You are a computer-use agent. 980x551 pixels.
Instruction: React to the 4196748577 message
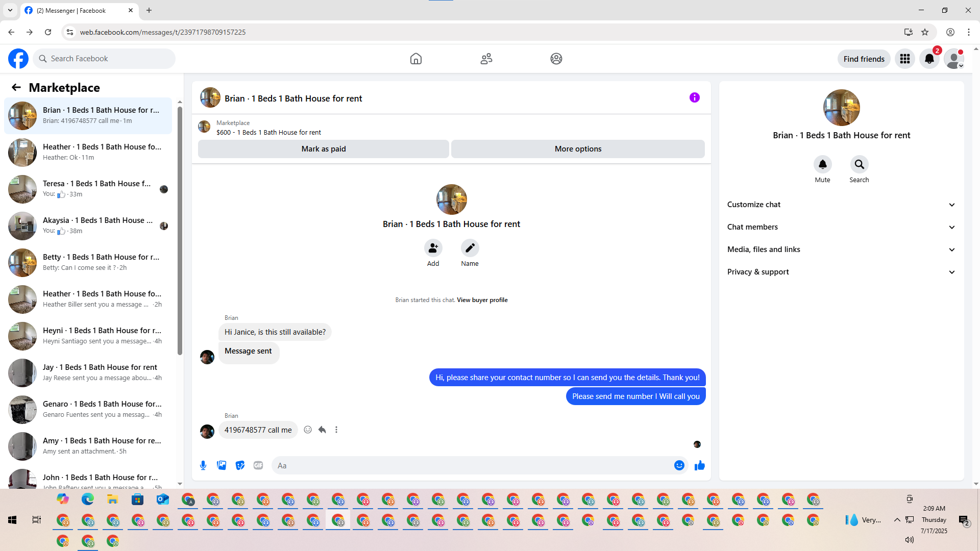[x=308, y=430]
